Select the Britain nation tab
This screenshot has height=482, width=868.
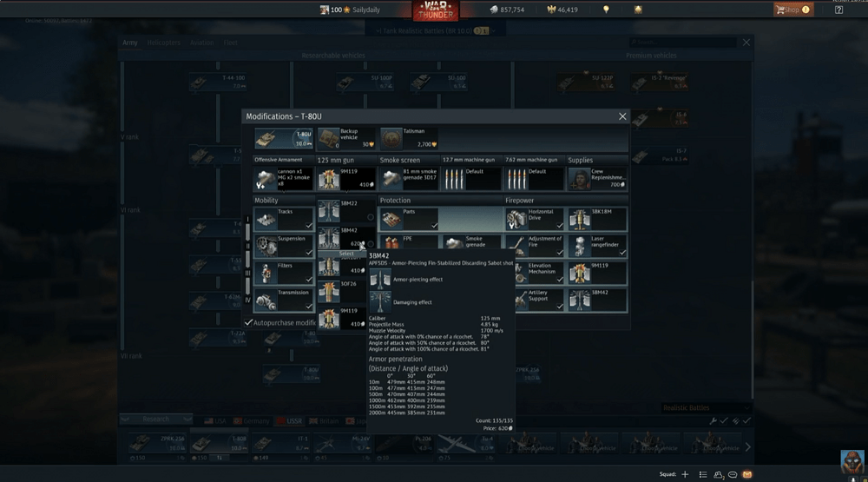tap(324, 421)
